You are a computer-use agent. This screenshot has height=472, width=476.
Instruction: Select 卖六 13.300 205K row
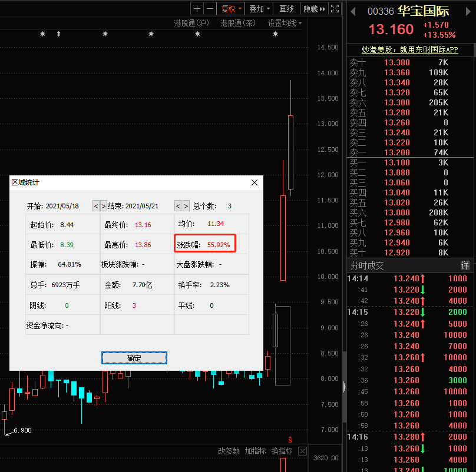pos(410,102)
